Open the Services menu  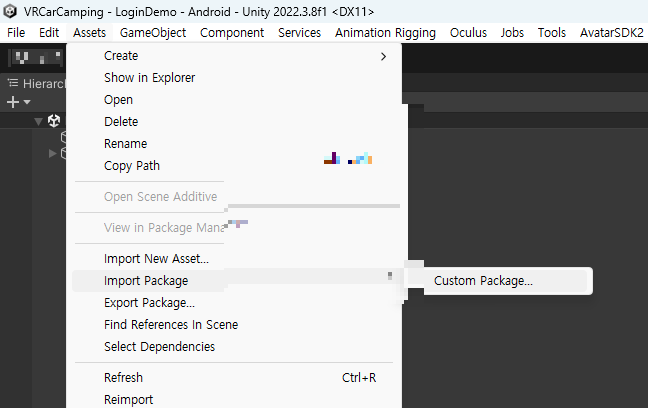coord(299,33)
